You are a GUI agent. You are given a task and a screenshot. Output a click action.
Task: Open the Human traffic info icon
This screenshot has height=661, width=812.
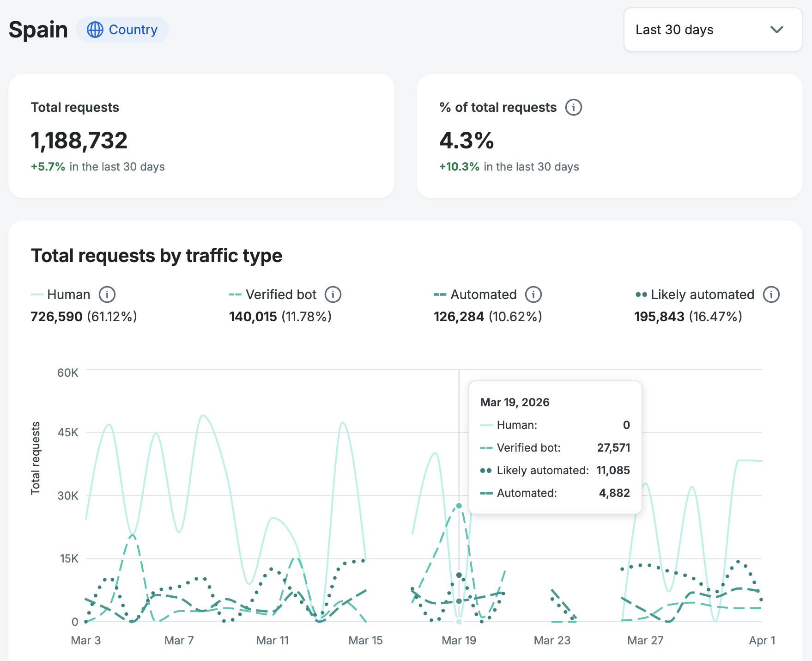point(107,294)
